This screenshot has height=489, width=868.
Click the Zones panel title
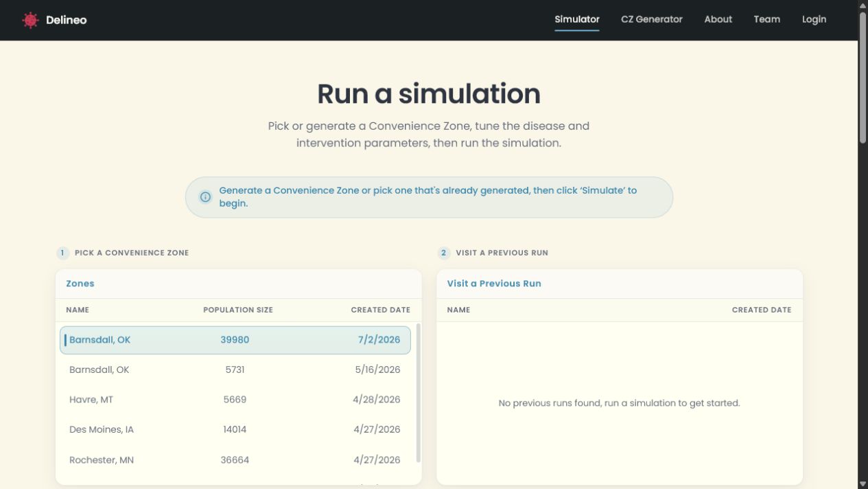(x=80, y=284)
